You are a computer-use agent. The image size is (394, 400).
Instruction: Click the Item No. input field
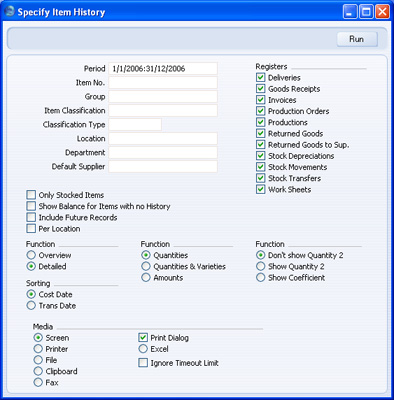pos(163,83)
